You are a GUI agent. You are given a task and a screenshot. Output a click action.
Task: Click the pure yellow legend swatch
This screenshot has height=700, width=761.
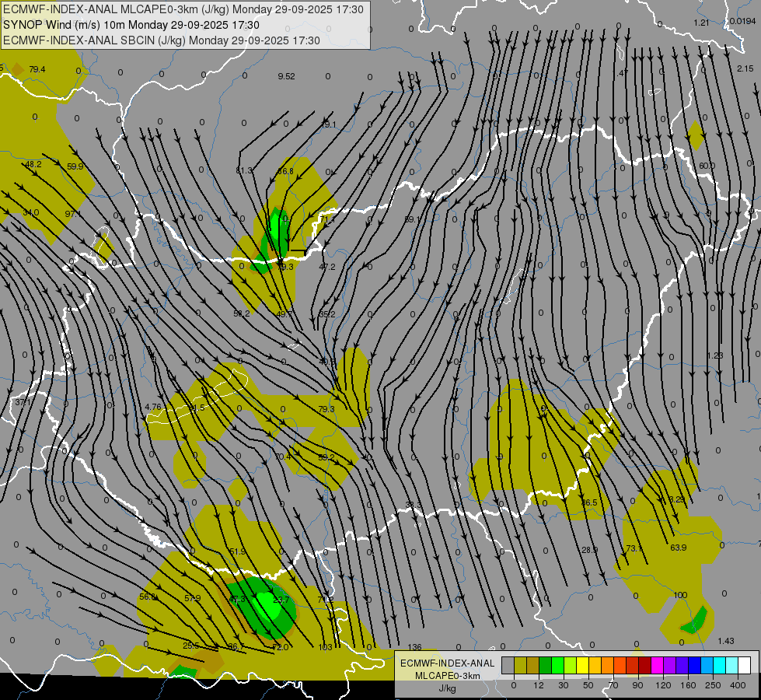coord(583,665)
